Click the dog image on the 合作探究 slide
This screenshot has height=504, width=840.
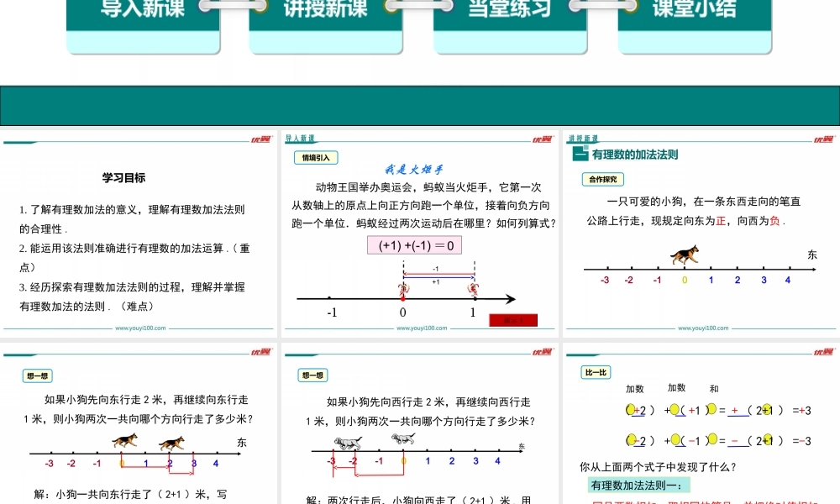[688, 255]
